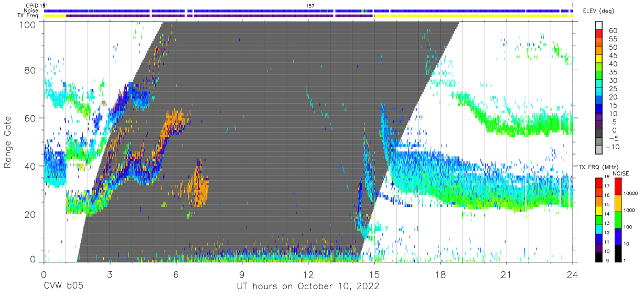
Task: Click the red TX FRQ segment between 17 and 18
Action: (x=599, y=182)
